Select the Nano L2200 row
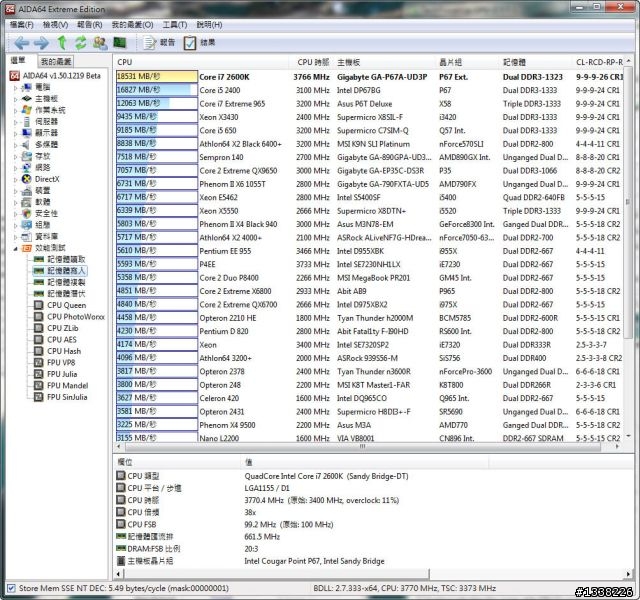 (369, 438)
